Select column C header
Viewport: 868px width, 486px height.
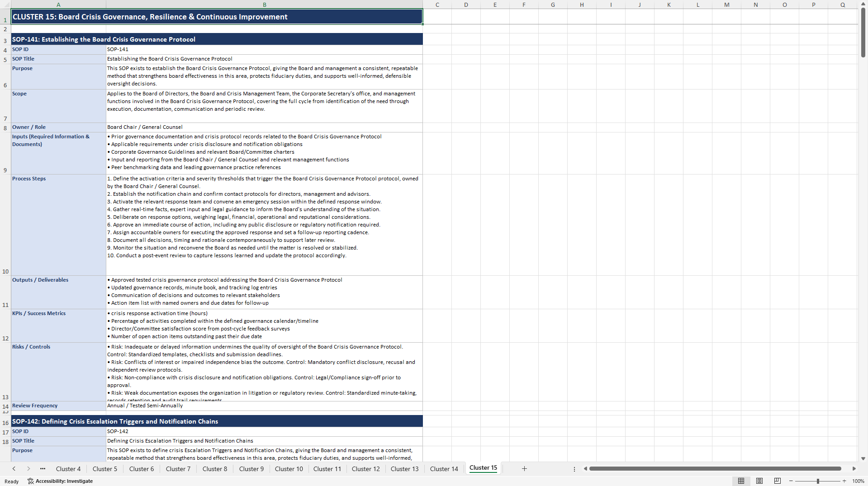pyautogui.click(x=437, y=5)
